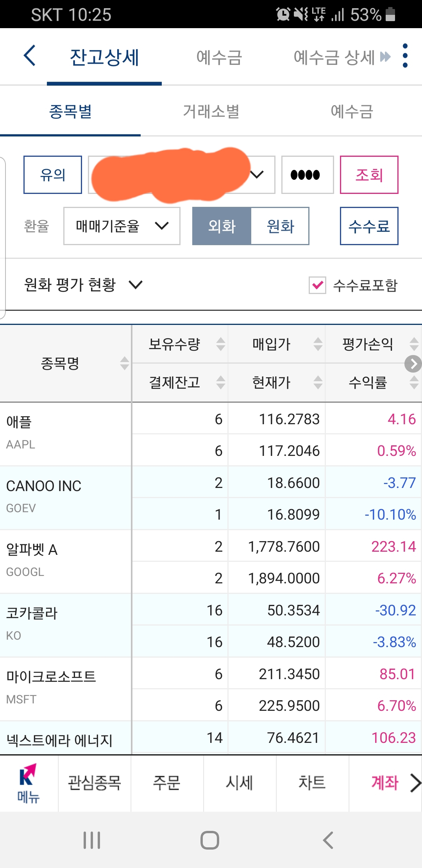Tap Alphabet profit value 223.14
This screenshot has width=422, height=868.
click(x=393, y=547)
